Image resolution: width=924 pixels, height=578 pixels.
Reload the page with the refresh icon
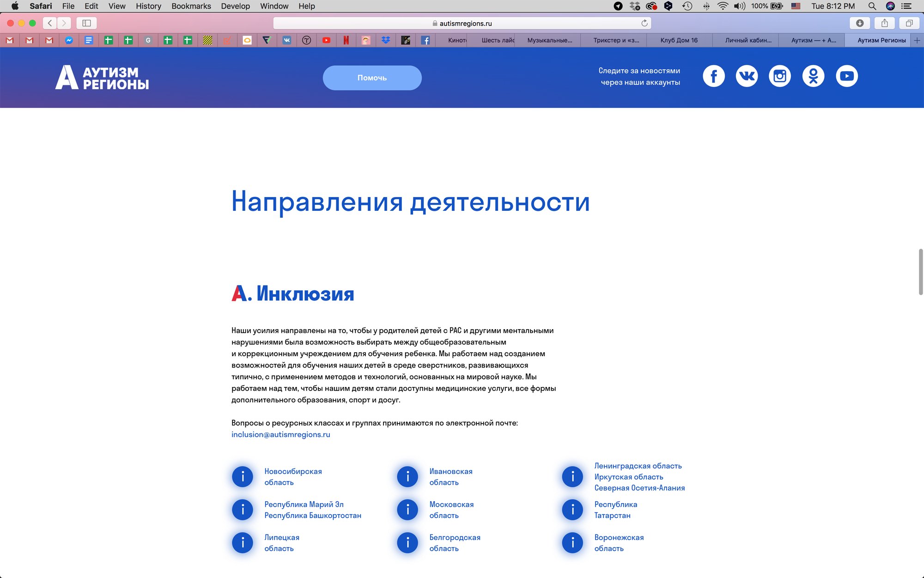(644, 23)
